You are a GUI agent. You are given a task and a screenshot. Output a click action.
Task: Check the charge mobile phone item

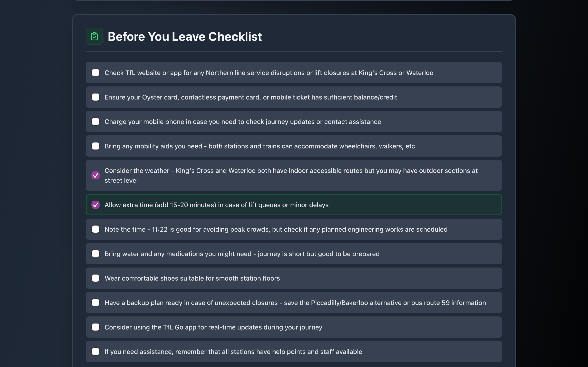(x=96, y=122)
